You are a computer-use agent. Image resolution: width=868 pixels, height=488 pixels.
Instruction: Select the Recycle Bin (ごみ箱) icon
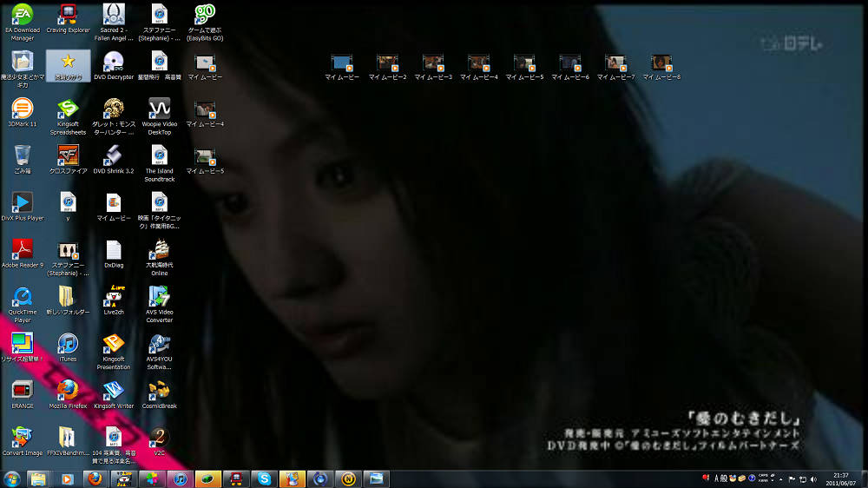pos(23,160)
